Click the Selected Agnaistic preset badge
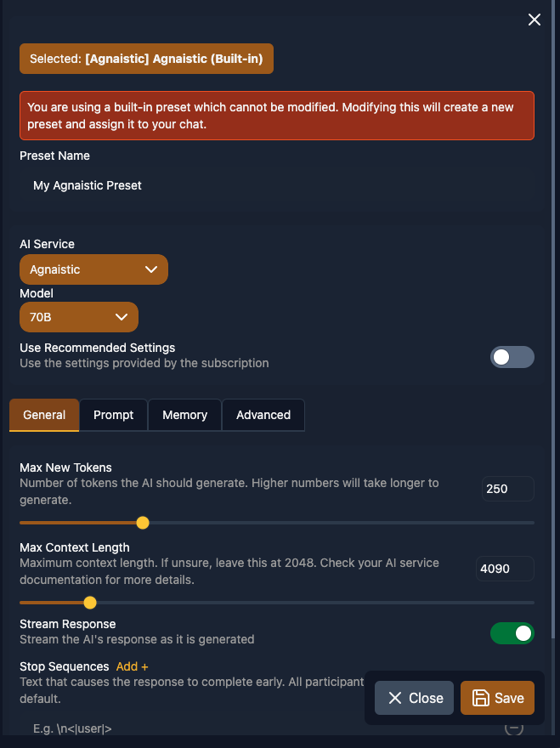 click(146, 59)
